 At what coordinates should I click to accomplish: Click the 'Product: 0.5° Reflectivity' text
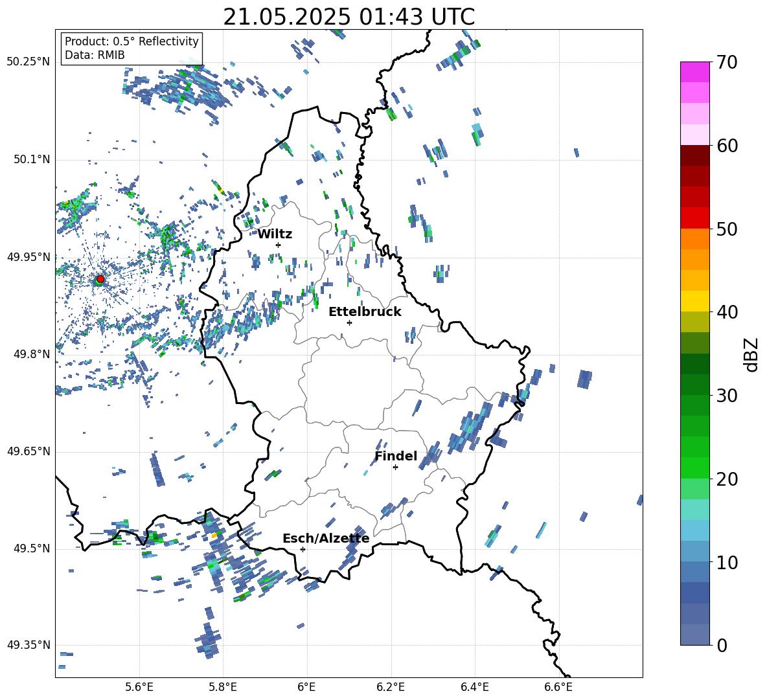coord(132,41)
